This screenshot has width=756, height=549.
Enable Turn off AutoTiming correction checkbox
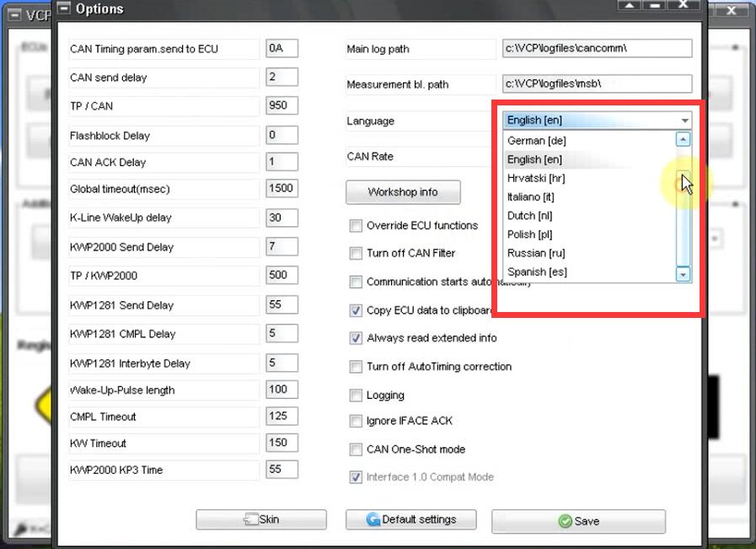coord(356,367)
